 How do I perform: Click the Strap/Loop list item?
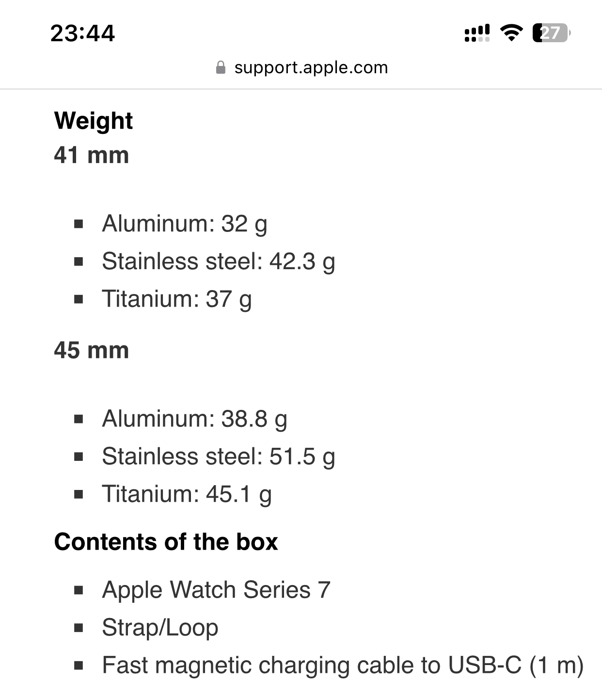[x=160, y=628]
